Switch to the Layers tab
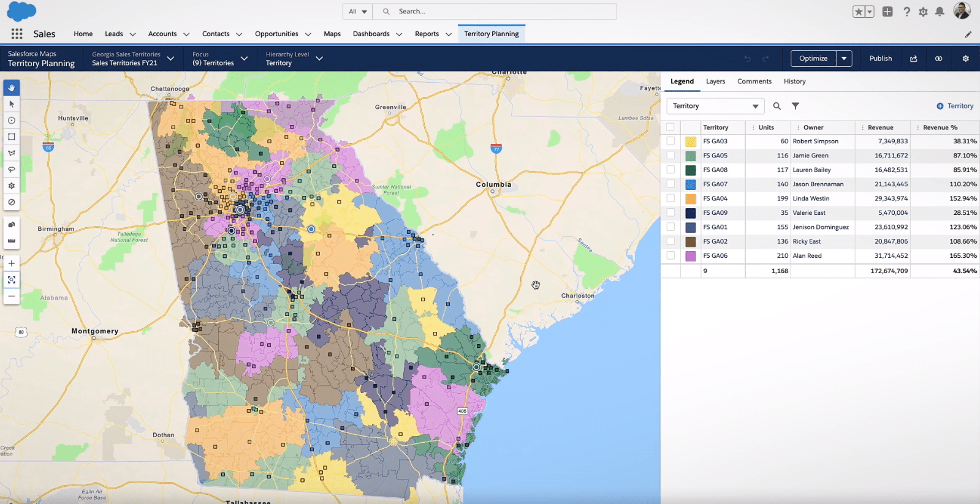This screenshot has height=504, width=980. pyautogui.click(x=715, y=81)
